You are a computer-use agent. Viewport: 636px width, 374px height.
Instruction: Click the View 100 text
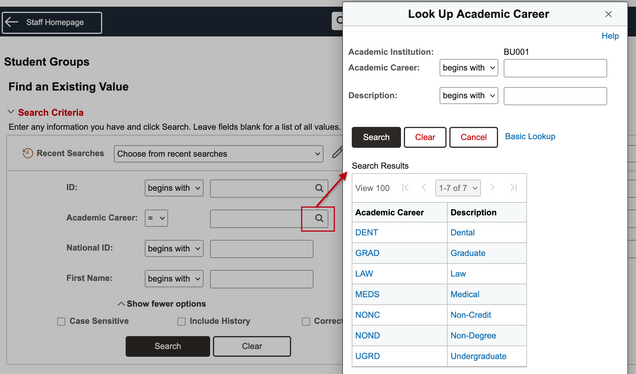[372, 188]
